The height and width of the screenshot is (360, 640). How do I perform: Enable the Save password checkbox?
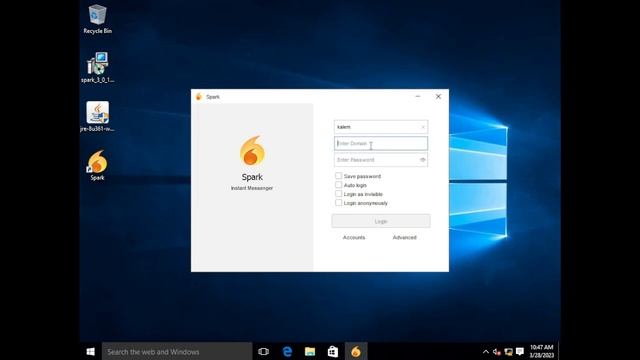click(x=338, y=176)
